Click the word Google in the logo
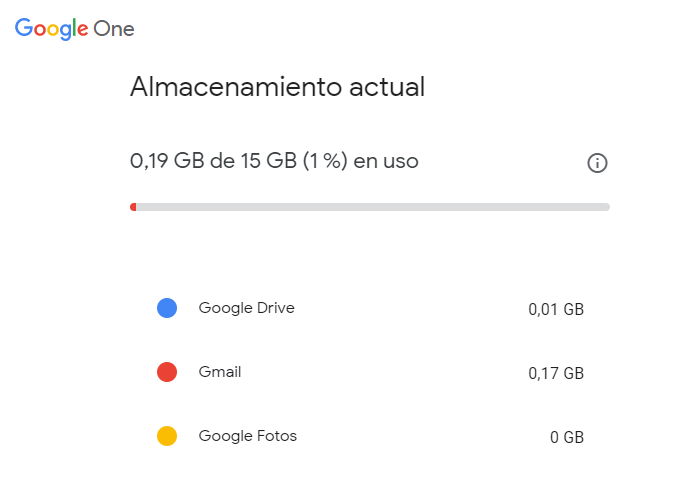The width and height of the screenshot is (697, 494). (x=52, y=29)
